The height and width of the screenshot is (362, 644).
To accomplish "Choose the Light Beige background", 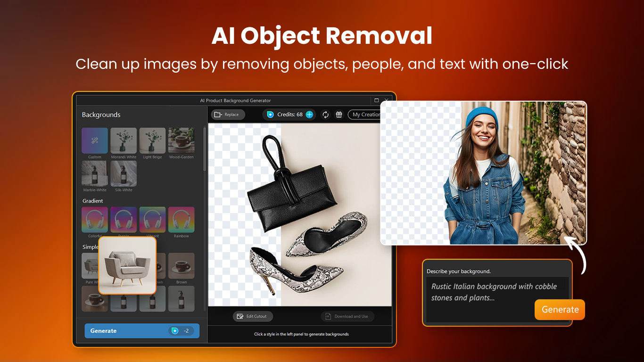I will (153, 140).
